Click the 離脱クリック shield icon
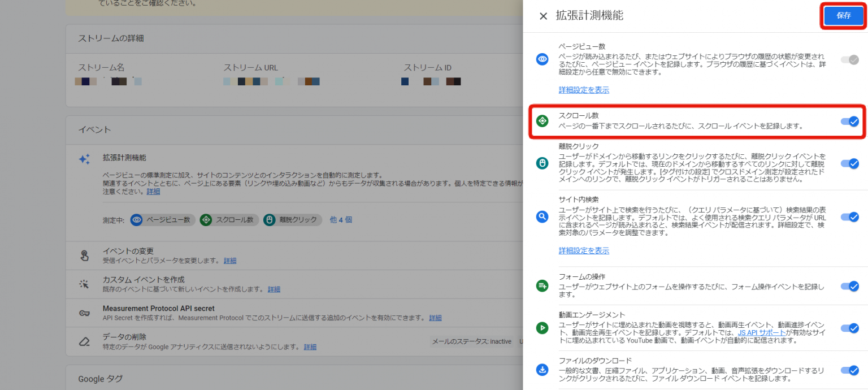Viewport: 868px width, 390px height. (x=542, y=163)
